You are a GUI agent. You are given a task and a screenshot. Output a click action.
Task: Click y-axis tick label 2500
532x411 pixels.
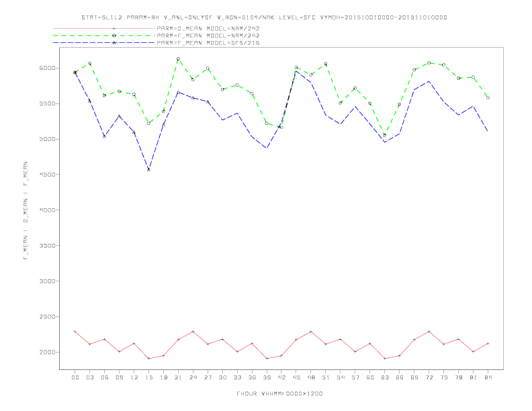click(47, 317)
